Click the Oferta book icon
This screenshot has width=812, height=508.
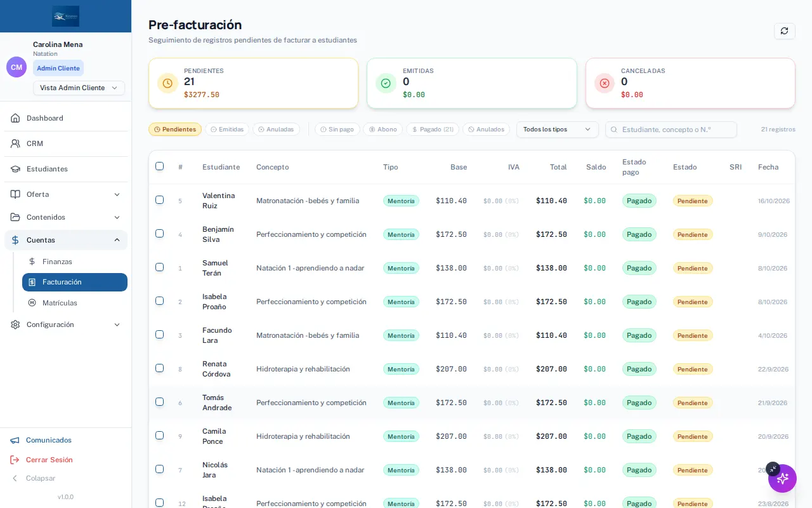click(15, 194)
